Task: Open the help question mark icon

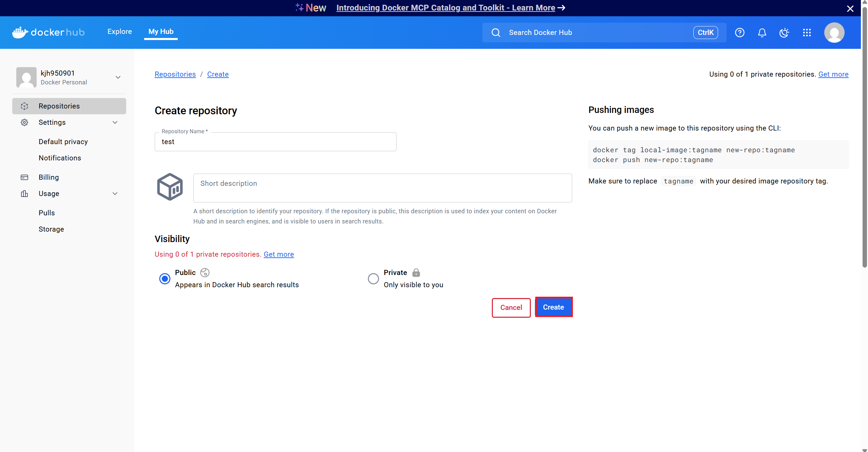Action: point(739,33)
